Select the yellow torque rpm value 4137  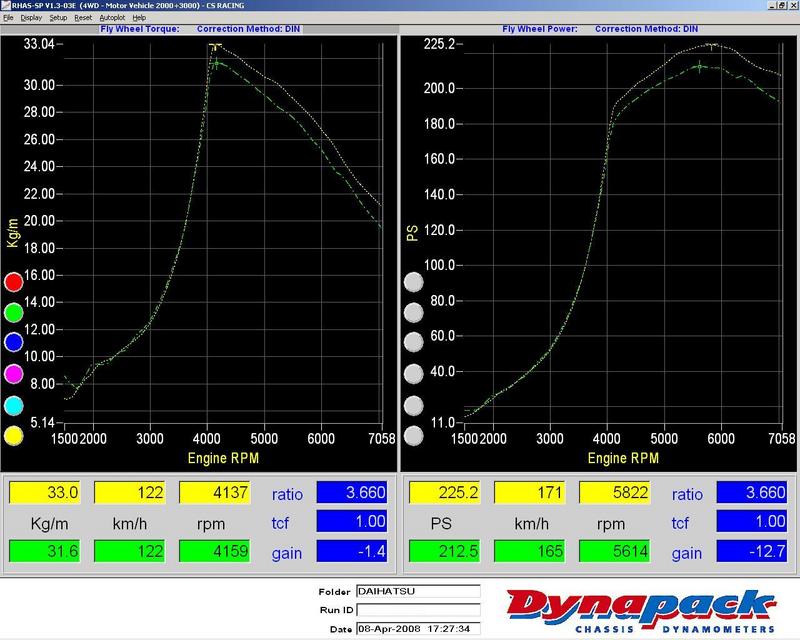[215, 493]
